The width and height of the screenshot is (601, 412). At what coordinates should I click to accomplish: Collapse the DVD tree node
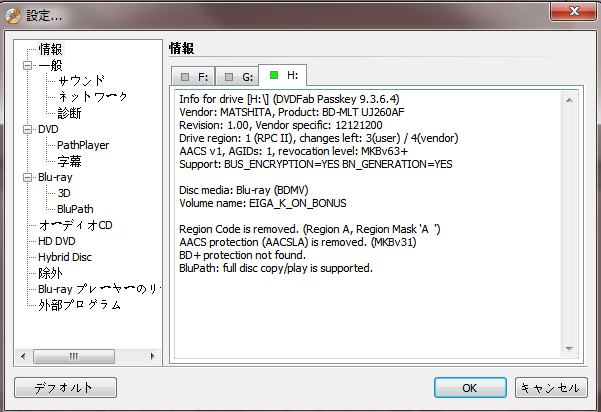27,129
